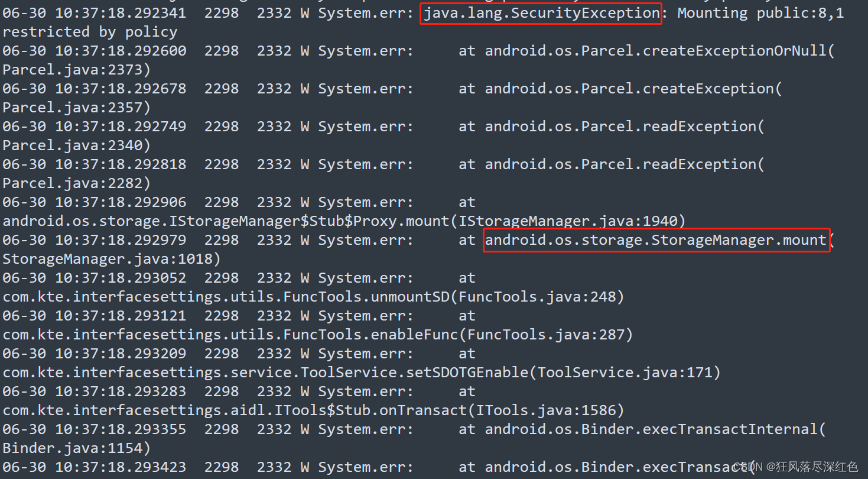Click the StorageManager.java:1018) text
The height and width of the screenshot is (479, 868).
point(112,259)
